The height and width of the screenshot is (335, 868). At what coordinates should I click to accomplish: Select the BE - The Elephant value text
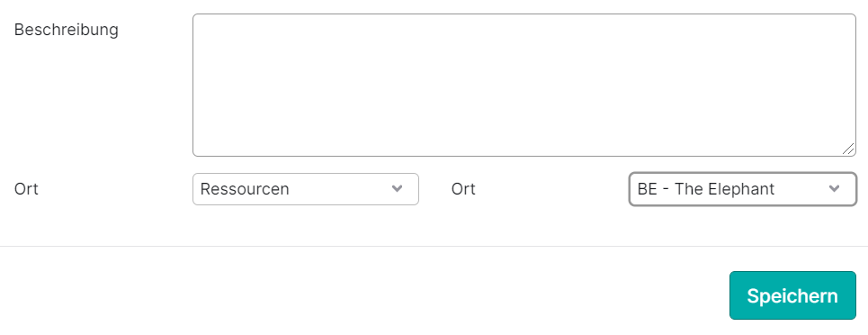(706, 189)
